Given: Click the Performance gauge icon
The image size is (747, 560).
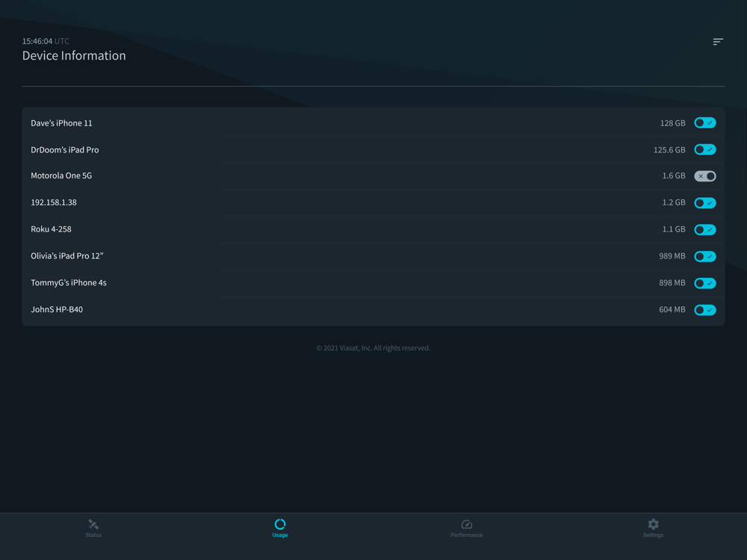Looking at the screenshot, I should (x=466, y=524).
